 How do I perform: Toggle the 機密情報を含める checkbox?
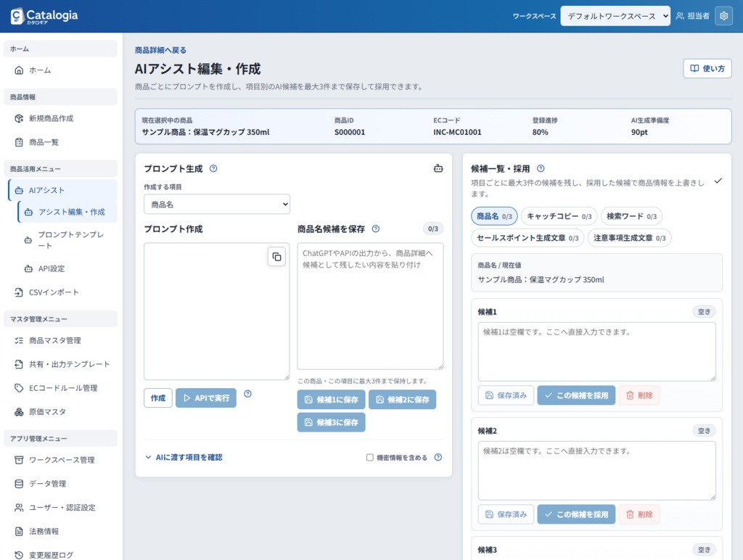pyautogui.click(x=369, y=457)
